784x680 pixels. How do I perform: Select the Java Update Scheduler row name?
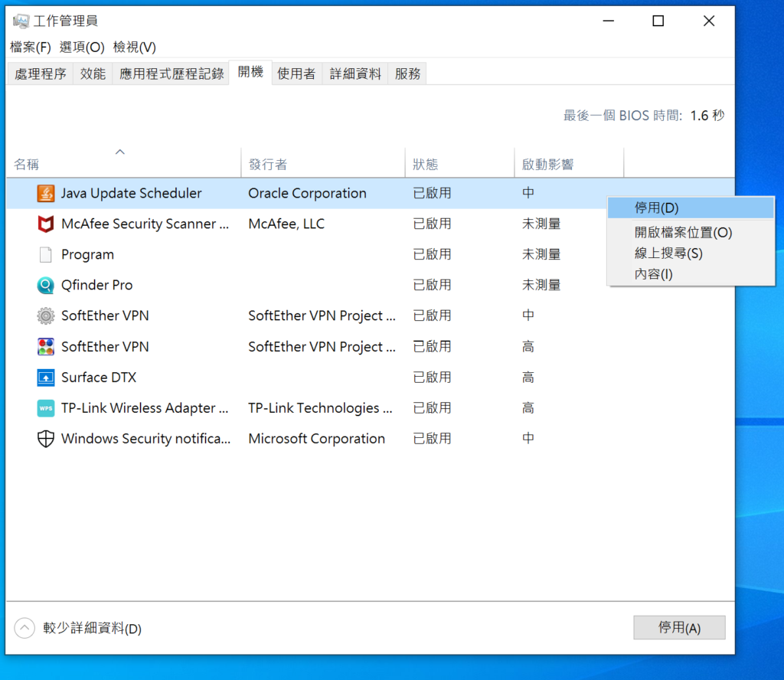click(x=132, y=194)
